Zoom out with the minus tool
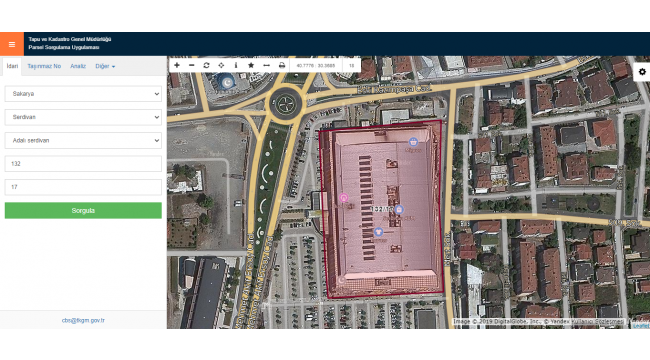Image resolution: width=650 pixels, height=360 pixels. pyautogui.click(x=192, y=65)
